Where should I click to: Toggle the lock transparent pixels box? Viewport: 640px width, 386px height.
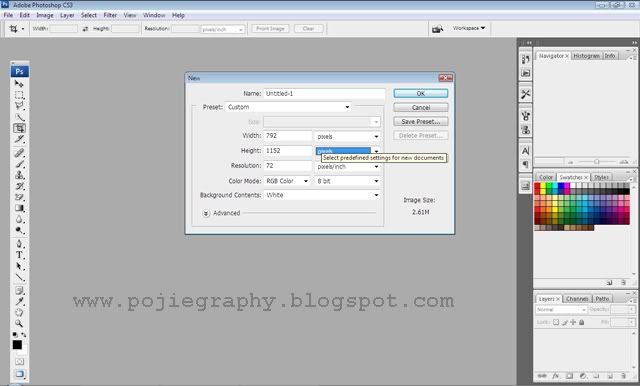[x=556, y=322]
